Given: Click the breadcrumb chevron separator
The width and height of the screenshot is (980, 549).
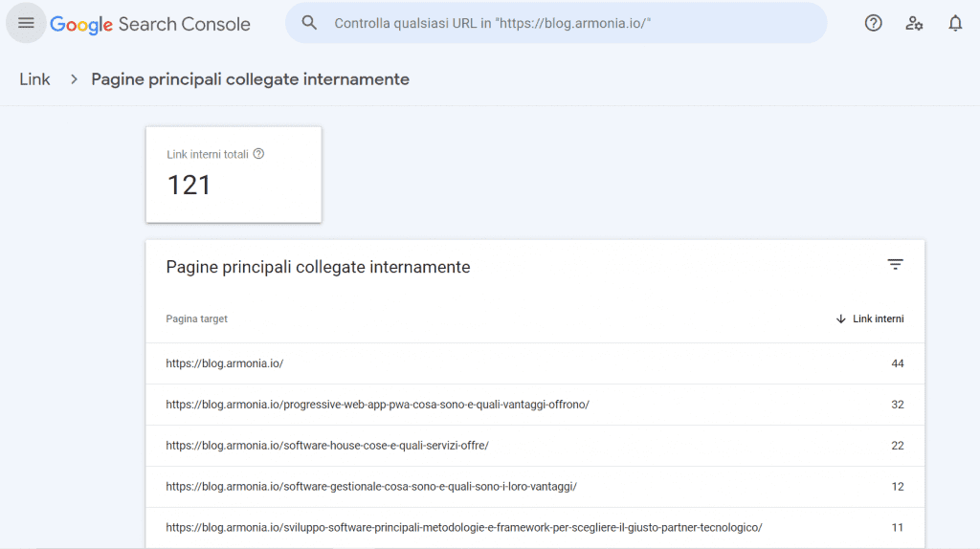Looking at the screenshot, I should click(74, 79).
